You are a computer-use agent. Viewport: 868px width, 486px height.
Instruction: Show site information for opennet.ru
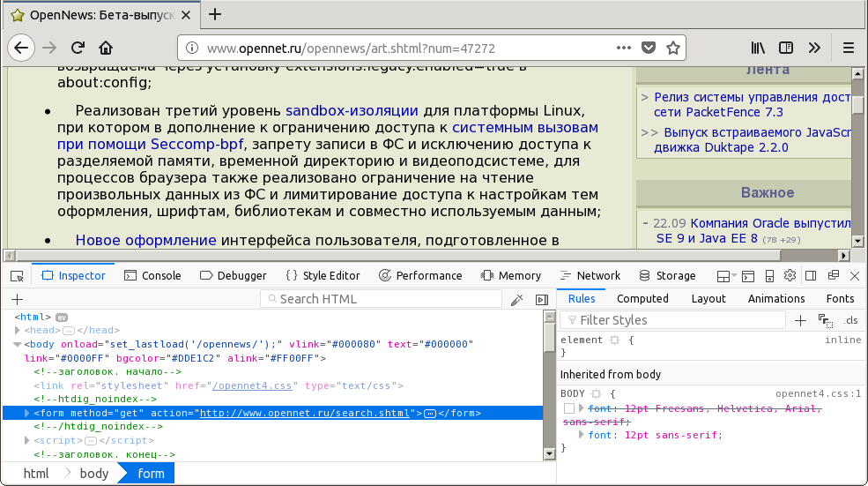pyautogui.click(x=191, y=49)
